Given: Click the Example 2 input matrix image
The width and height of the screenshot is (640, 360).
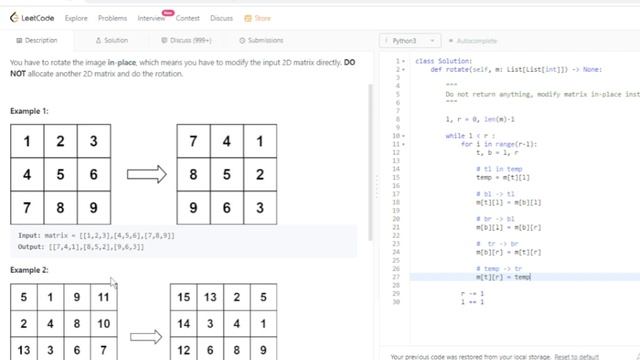Looking at the screenshot, I should pos(64,322).
